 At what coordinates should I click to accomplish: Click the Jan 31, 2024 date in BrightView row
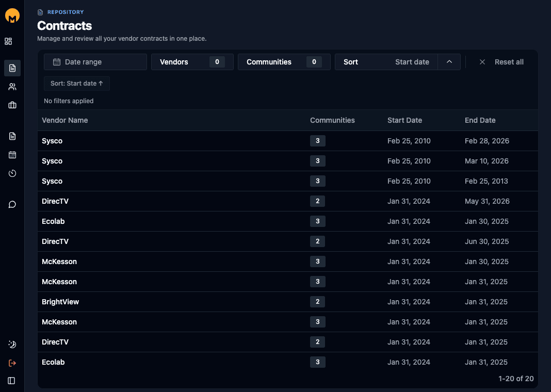[x=409, y=302]
